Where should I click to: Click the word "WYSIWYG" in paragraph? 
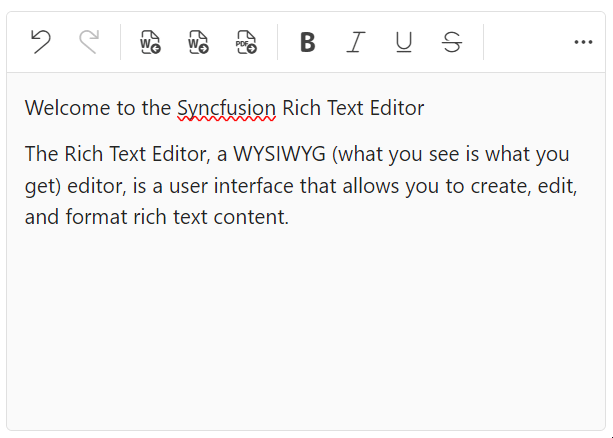coord(280,154)
